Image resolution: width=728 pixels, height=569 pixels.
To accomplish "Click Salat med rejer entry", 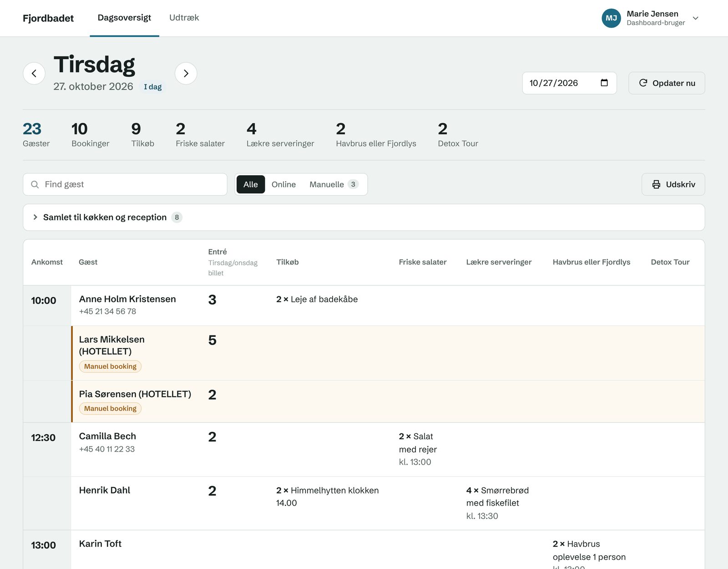I will tap(418, 449).
